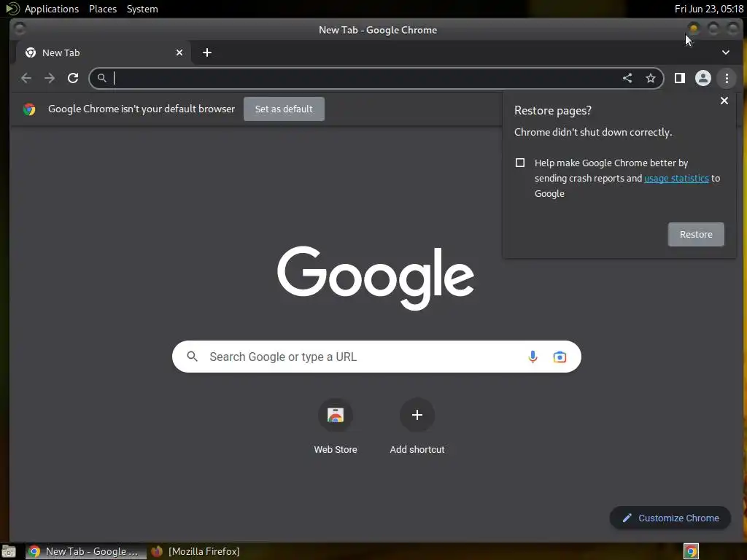This screenshot has height=560, width=747.
Task: Show desktop using bottom-left panel icon
Action: [x=9, y=551]
